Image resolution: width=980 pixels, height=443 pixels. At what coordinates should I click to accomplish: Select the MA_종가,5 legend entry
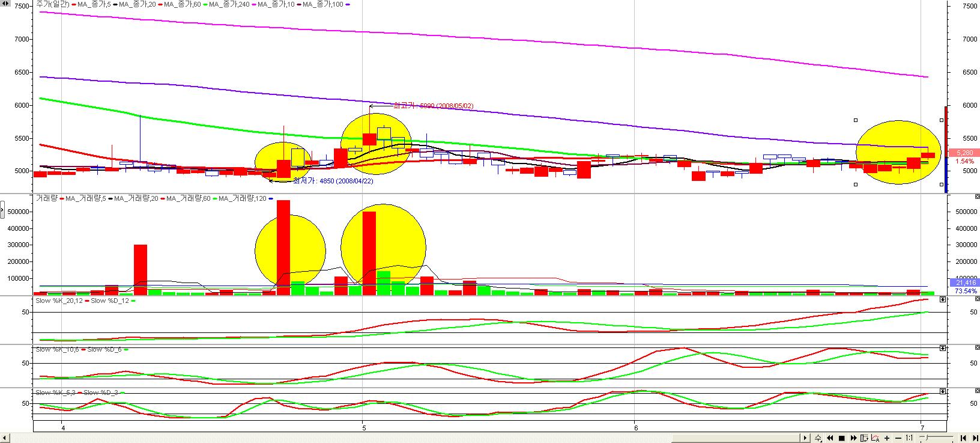tap(95, 4)
